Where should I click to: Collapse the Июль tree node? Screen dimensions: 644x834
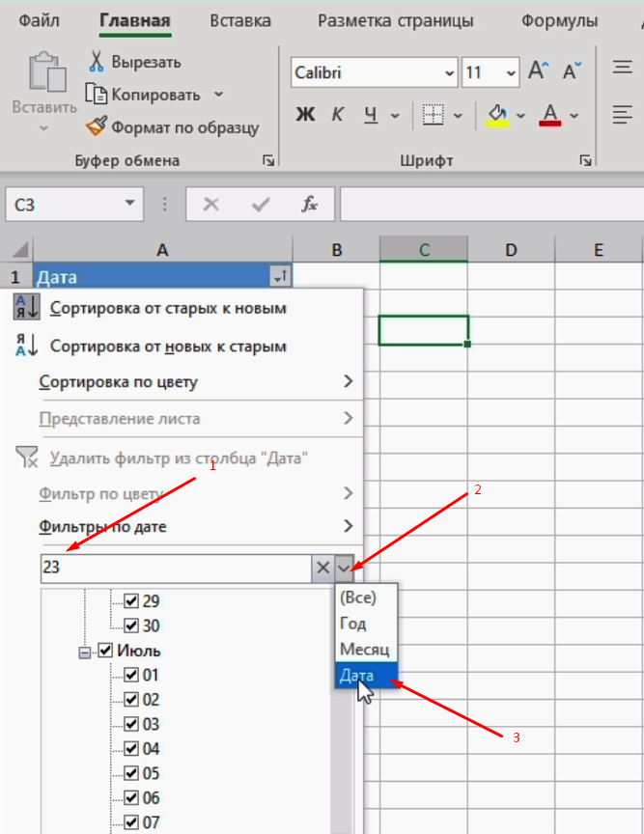(85, 653)
